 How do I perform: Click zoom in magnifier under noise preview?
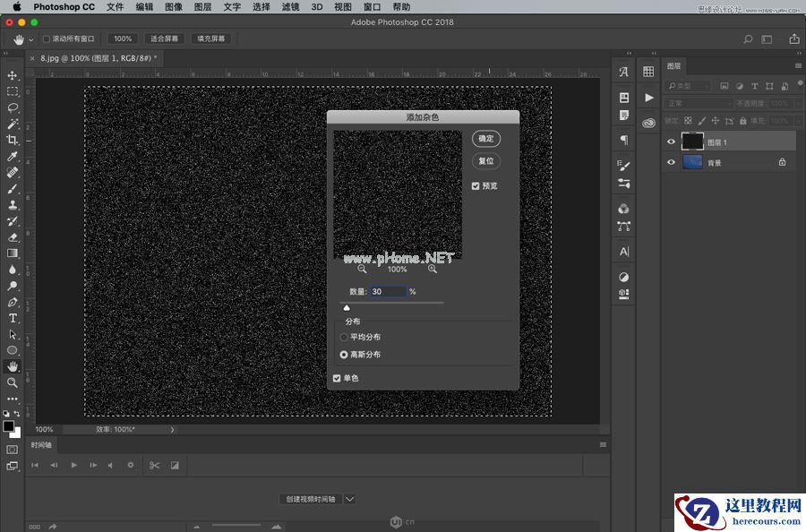[433, 269]
